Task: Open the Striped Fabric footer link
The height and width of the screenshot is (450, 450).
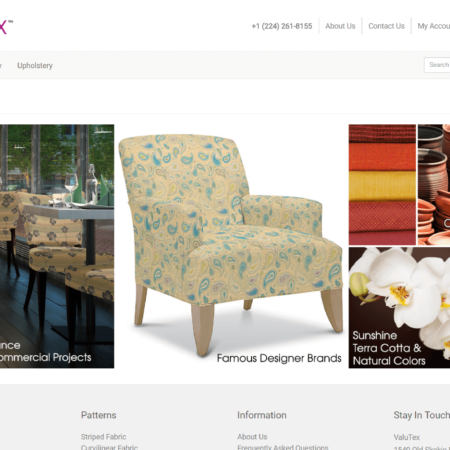Action: coord(103,437)
